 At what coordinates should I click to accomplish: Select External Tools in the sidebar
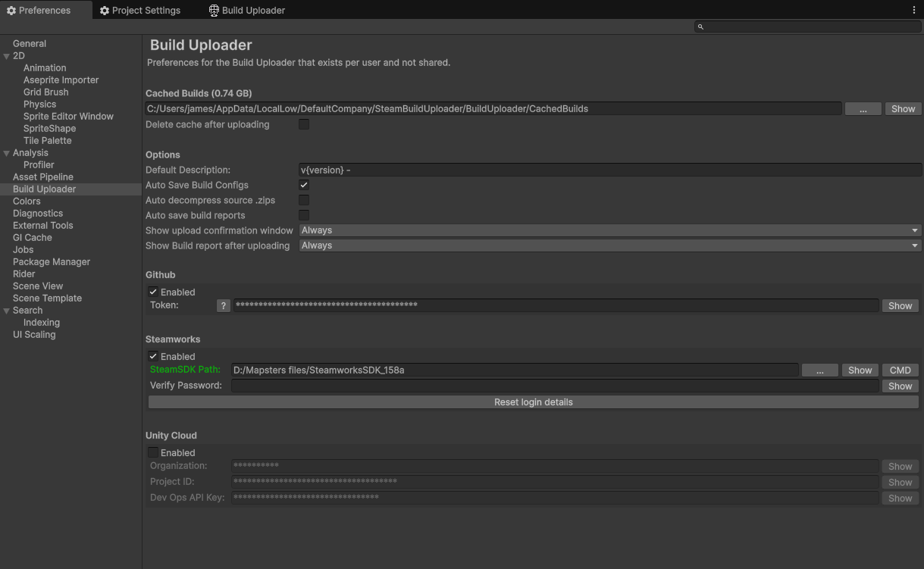[x=42, y=225]
